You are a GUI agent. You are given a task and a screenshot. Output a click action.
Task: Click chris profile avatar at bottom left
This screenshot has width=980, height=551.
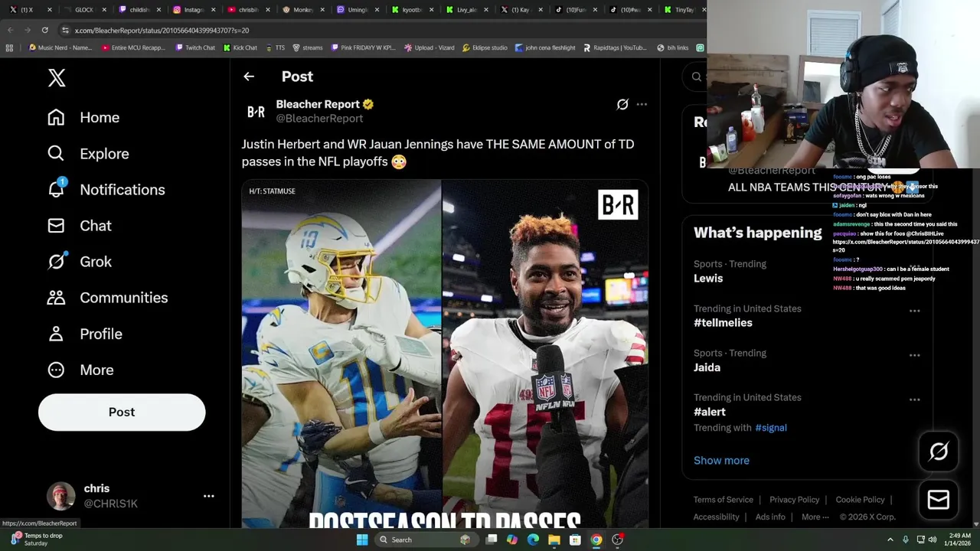pos(61,496)
